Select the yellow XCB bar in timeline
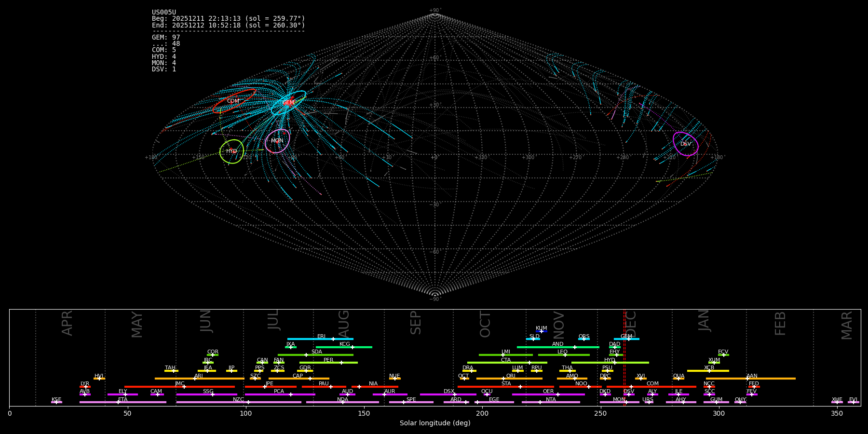868x434 pixels. click(x=708, y=371)
